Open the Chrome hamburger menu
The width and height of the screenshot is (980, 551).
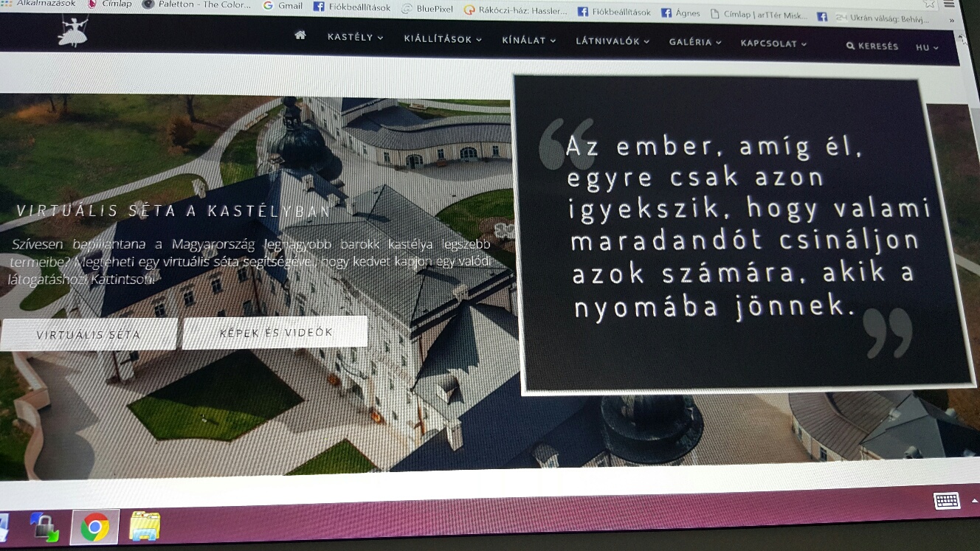tap(948, 4)
